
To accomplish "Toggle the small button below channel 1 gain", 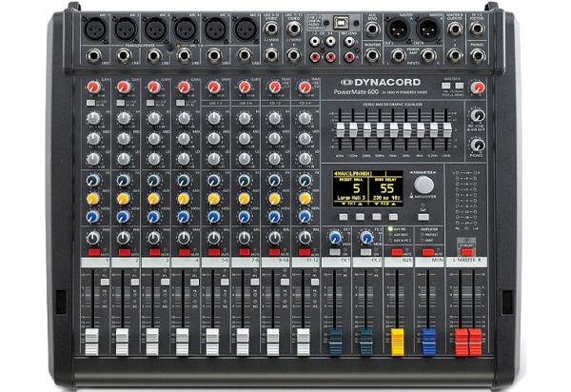I will point(90,103).
